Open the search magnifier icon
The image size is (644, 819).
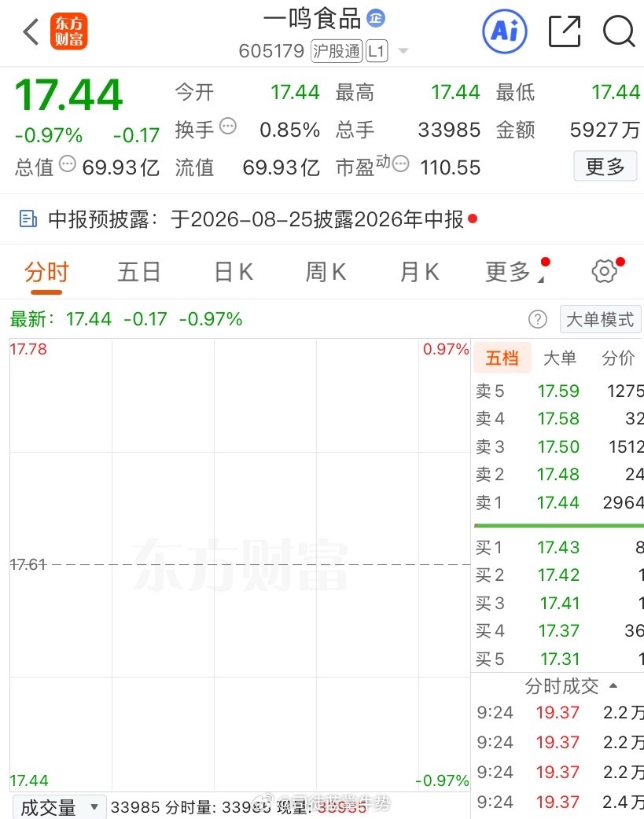619,31
